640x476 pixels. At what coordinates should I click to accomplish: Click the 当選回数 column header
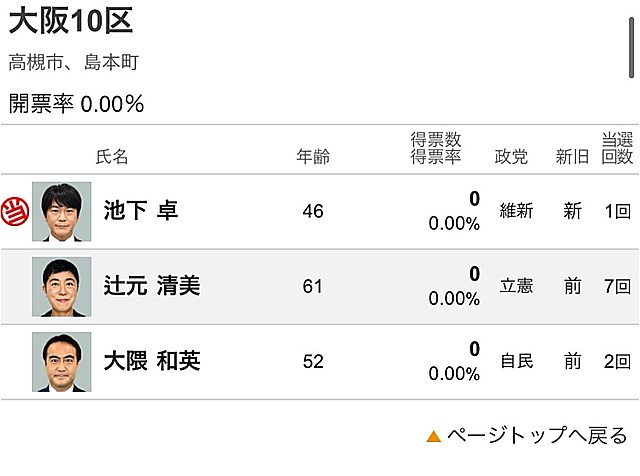click(617, 149)
